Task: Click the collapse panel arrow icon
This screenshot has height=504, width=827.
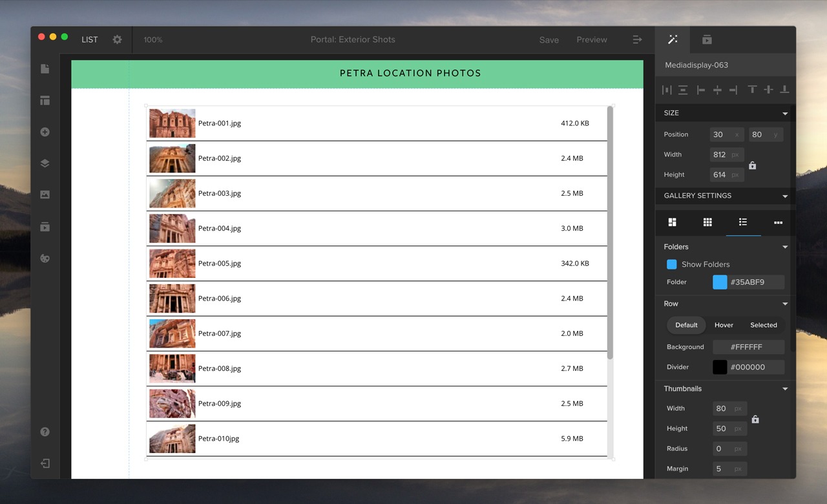Action: click(x=637, y=39)
